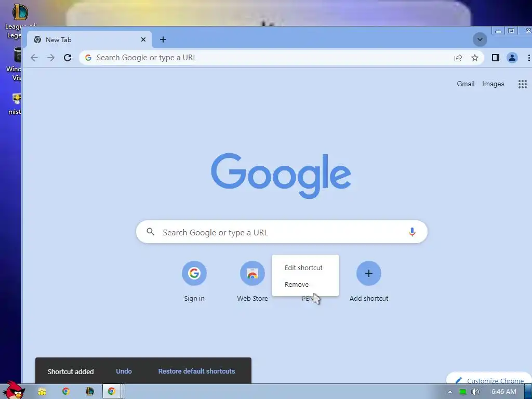Open the tab search dropdown arrow
The height and width of the screenshot is (399, 532).
480,39
